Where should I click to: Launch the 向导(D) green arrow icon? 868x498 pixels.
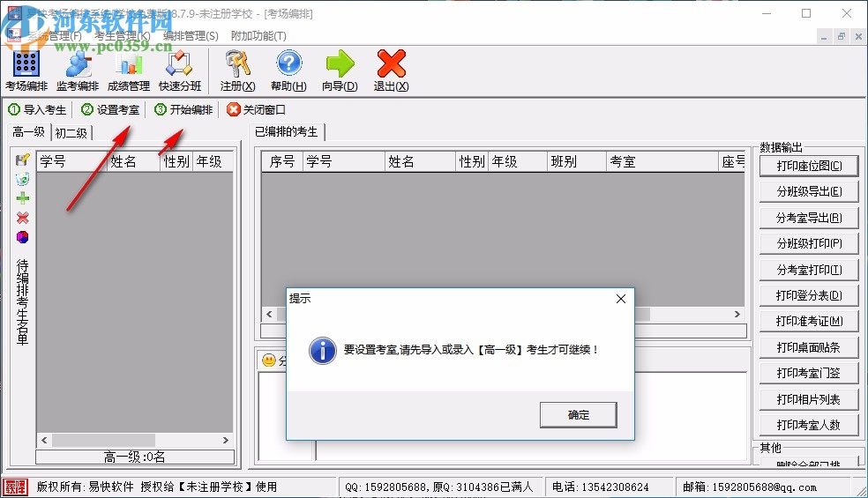(340, 71)
